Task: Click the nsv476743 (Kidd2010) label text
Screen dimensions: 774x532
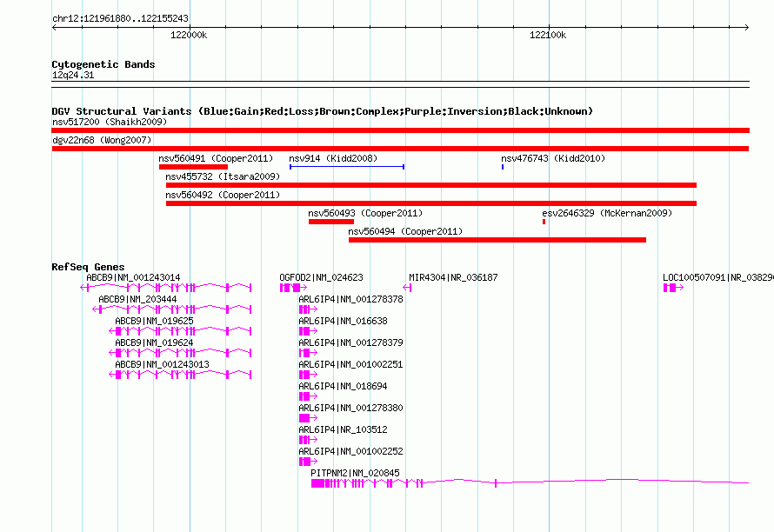Action: 553,158
